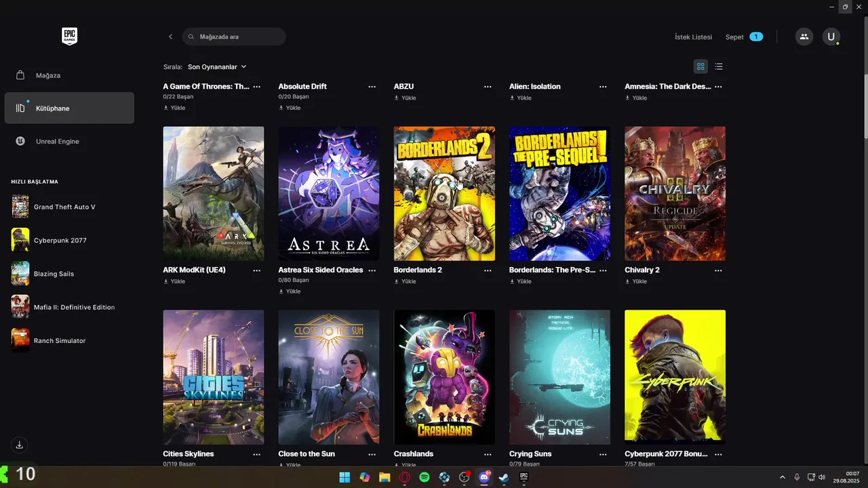Viewport: 868px width, 488px height.
Task: Click Yükle under Absolute Drift
Action: [x=290, y=108]
